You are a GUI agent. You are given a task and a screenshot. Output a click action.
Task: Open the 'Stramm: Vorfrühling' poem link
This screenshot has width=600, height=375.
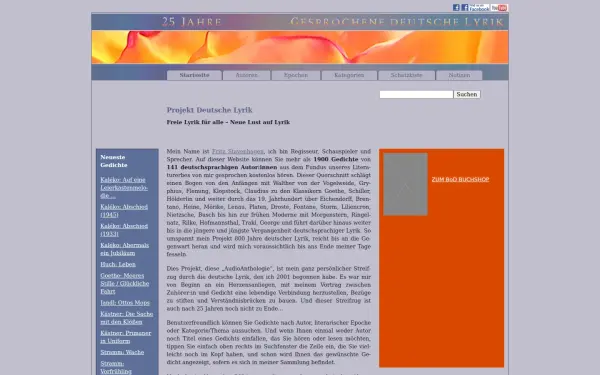pos(116,367)
